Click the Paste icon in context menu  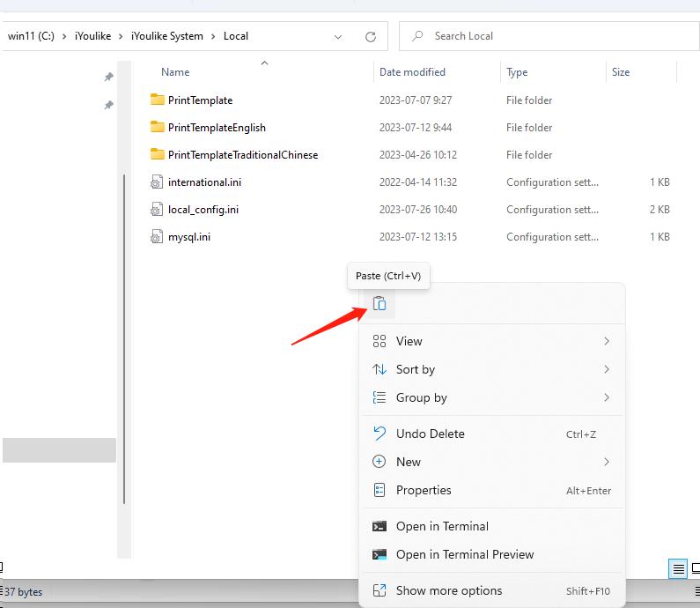point(379,303)
